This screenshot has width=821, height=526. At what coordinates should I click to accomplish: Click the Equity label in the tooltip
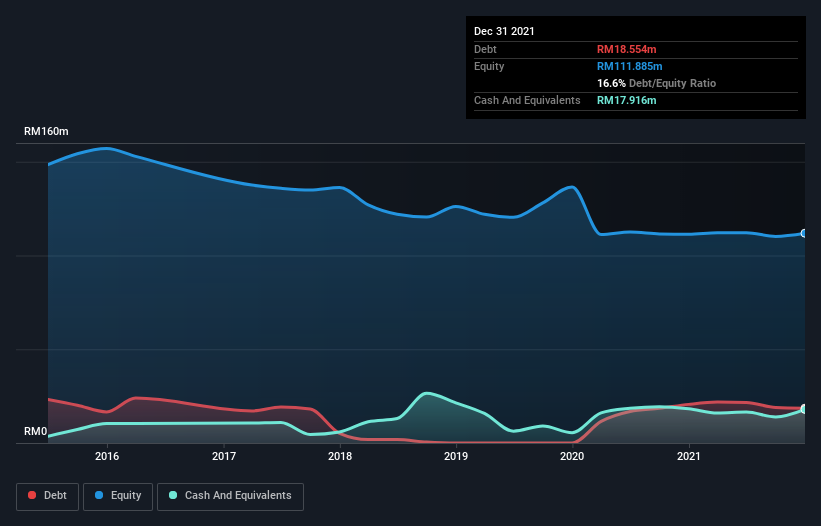tap(489, 66)
